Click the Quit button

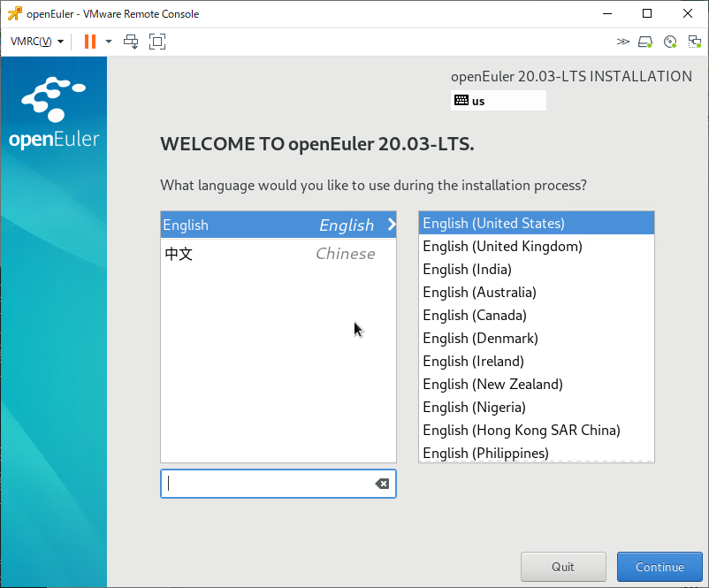point(563,567)
